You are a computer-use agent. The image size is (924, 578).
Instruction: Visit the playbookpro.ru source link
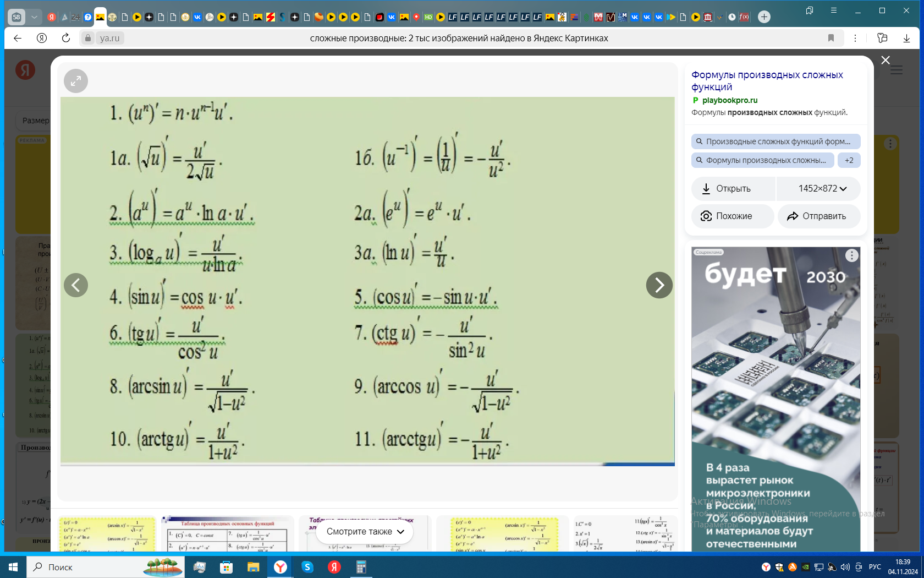pyautogui.click(x=729, y=100)
